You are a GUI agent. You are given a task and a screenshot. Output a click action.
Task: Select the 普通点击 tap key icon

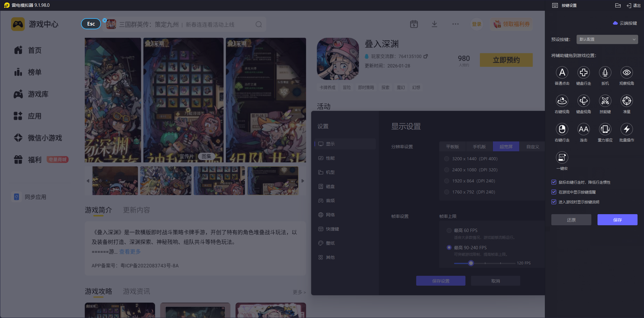[562, 73]
